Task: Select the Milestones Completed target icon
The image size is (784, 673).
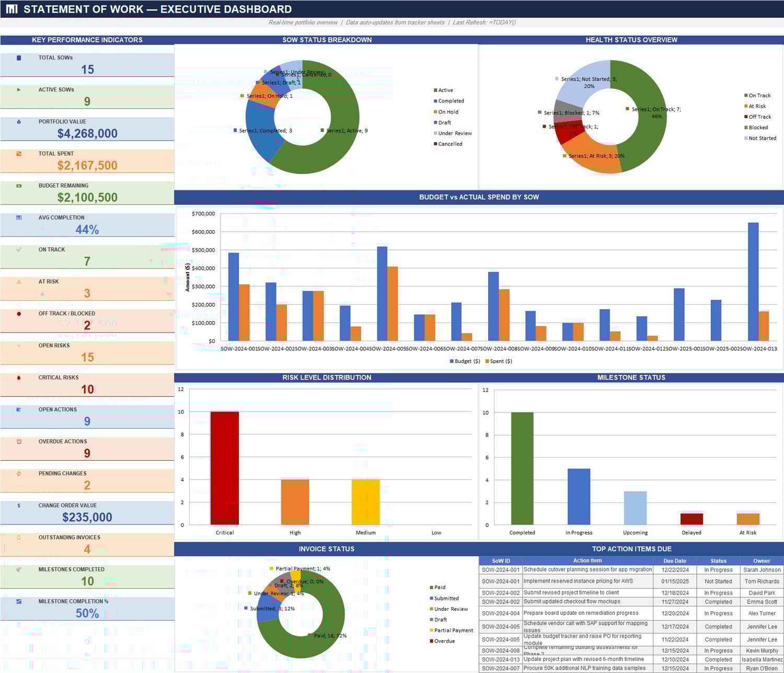Action: tap(19, 569)
